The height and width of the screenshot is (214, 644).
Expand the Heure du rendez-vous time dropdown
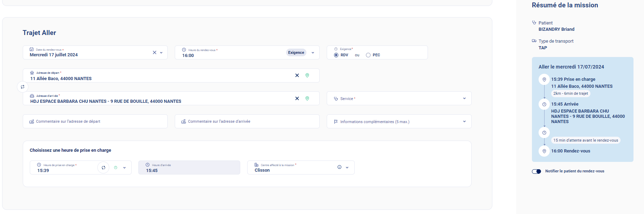tap(313, 53)
